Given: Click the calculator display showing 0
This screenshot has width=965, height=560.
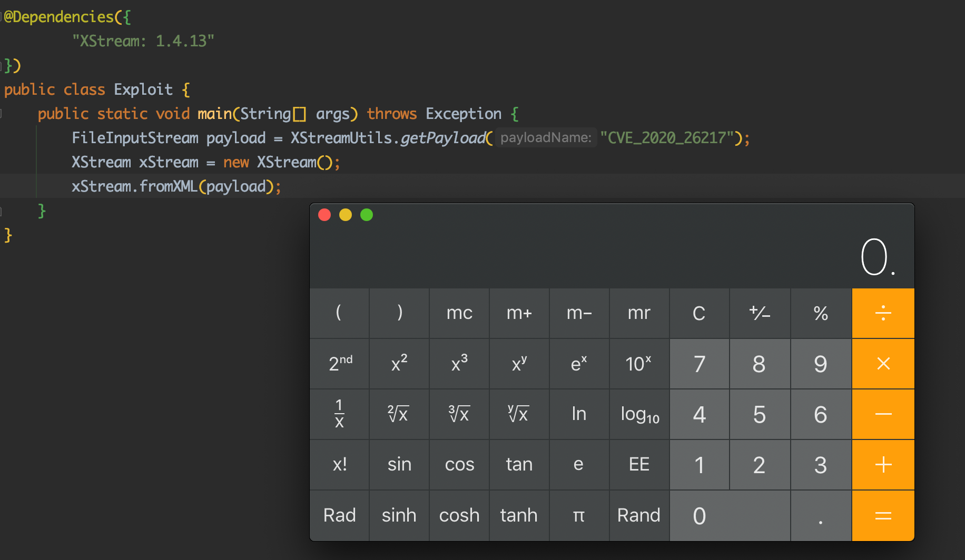Looking at the screenshot, I should pos(877,257).
